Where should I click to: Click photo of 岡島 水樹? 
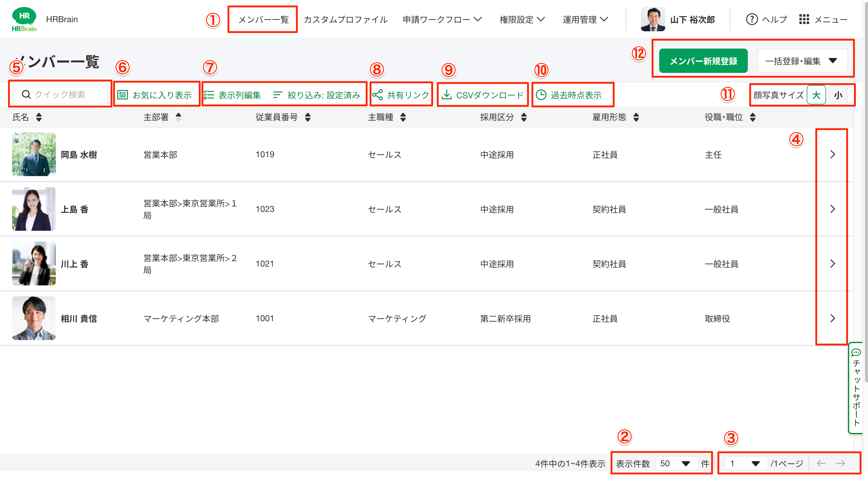pyautogui.click(x=34, y=154)
